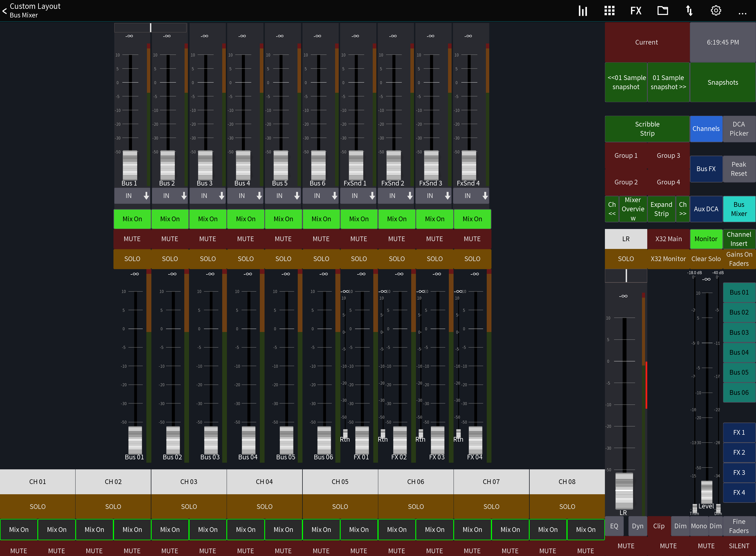Open the overflow menu via the three dots icon
The image size is (756, 556).
click(742, 11)
